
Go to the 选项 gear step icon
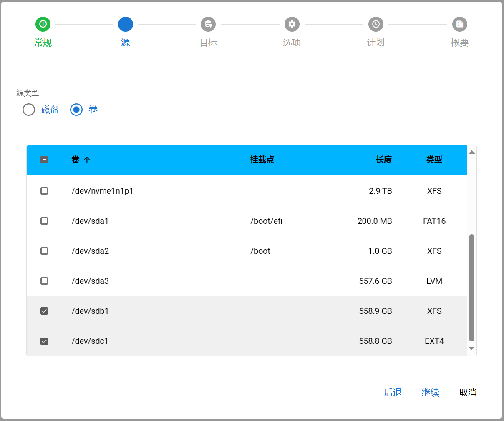point(292,24)
